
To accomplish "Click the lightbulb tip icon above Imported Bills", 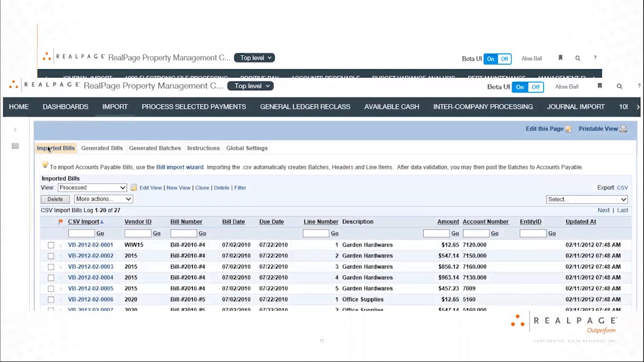I will (x=44, y=165).
